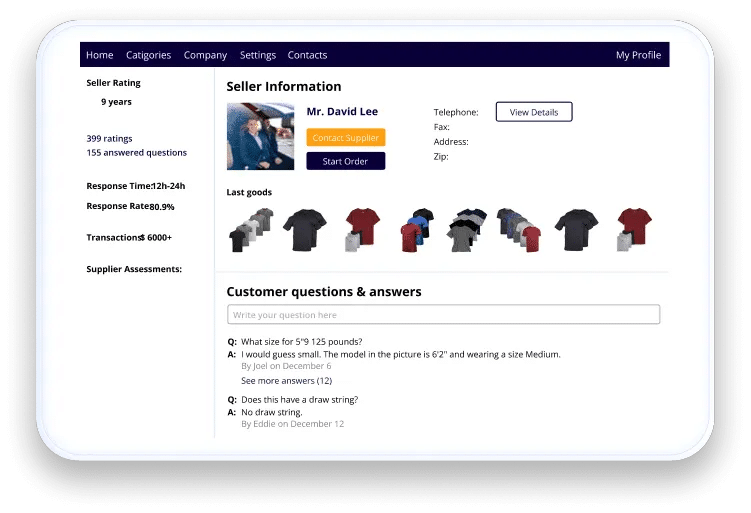The width and height of the screenshot is (751, 513).
Task: Open the second product thumbnail, black t-shirt
Action: [x=304, y=229]
